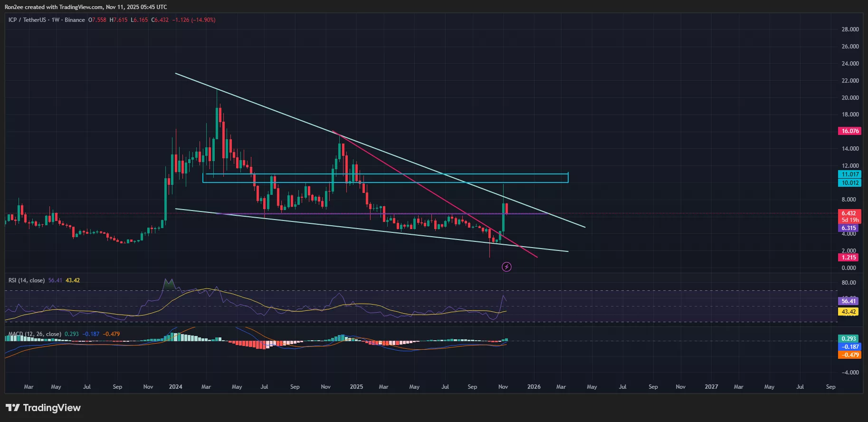
Task: Click the pink 16.076 price label
Action: [x=849, y=131]
